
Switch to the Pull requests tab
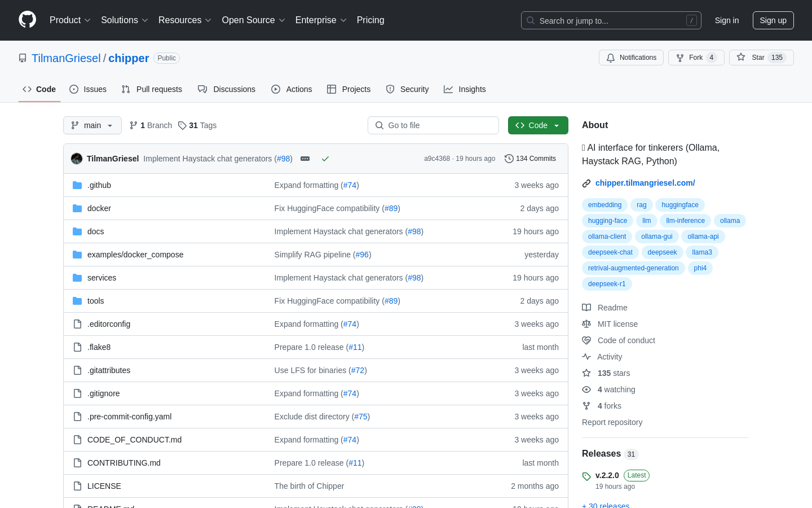point(152,89)
